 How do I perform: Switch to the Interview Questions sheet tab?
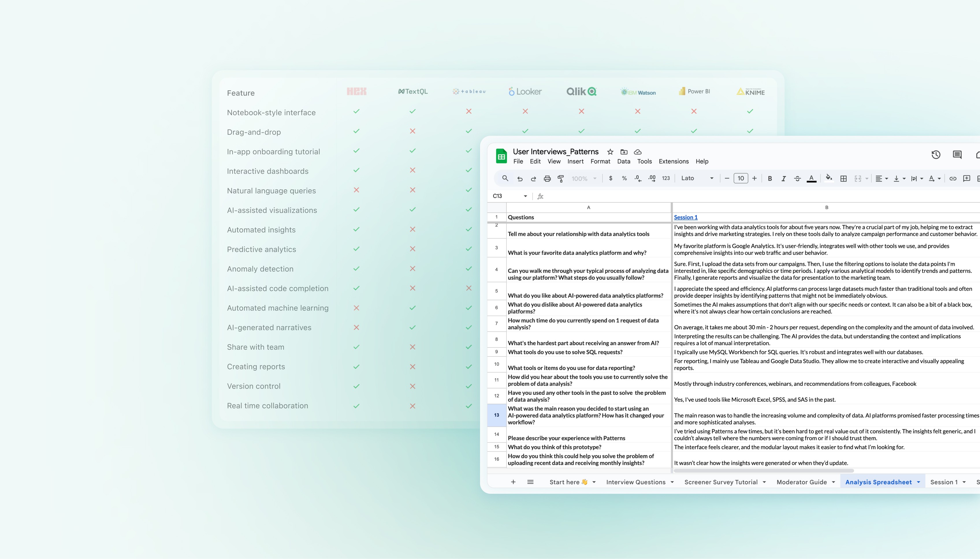[635, 482]
